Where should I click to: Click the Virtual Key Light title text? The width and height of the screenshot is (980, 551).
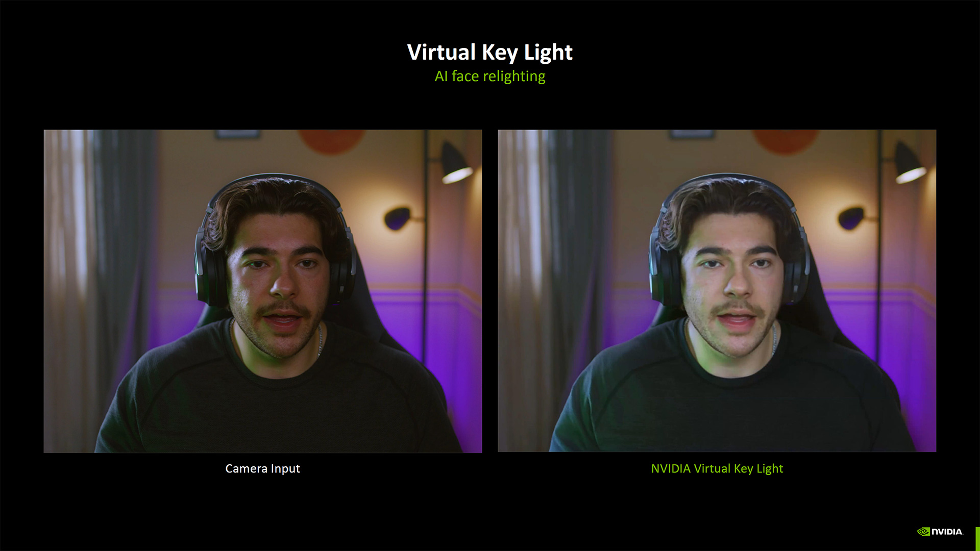tap(491, 51)
